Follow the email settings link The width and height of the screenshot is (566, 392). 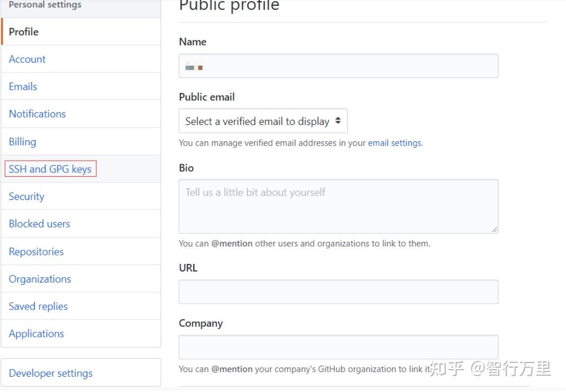pyautogui.click(x=395, y=143)
